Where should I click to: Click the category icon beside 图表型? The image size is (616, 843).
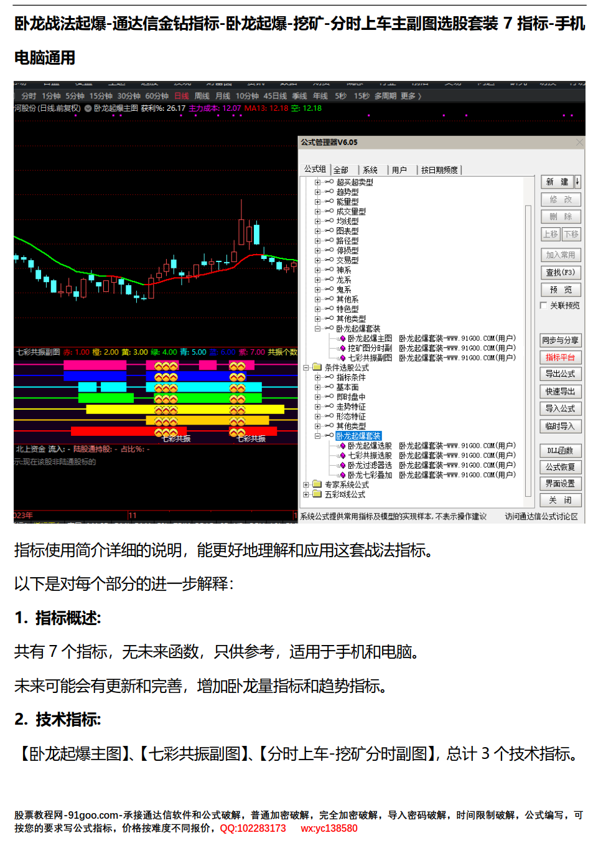(x=329, y=231)
